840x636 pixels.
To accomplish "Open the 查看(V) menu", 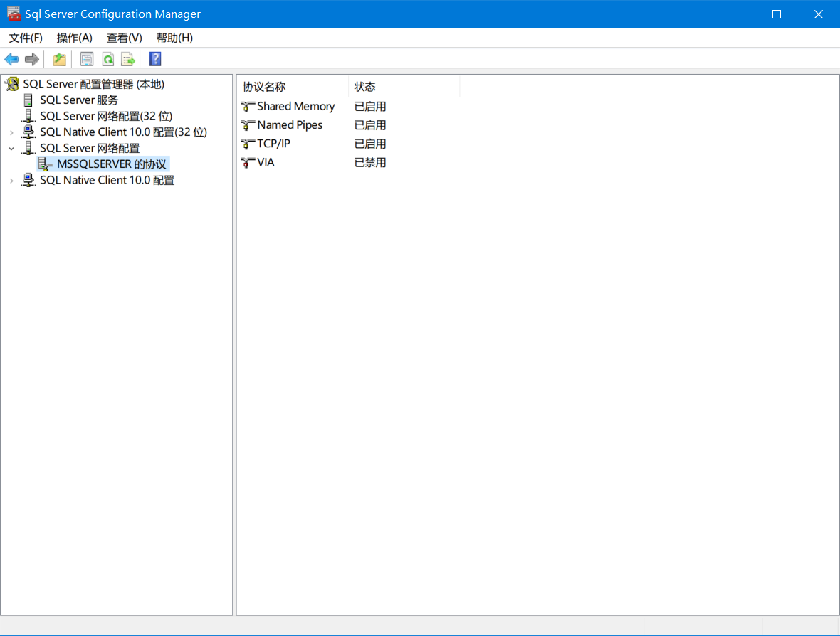I will pyautogui.click(x=124, y=38).
